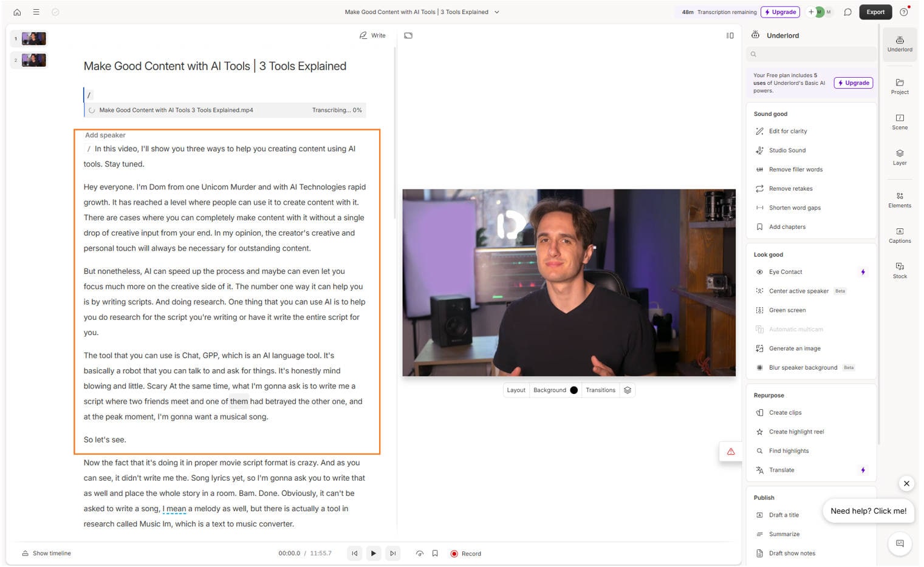Click the Write button
Screen dimensions: 924x567
click(372, 35)
